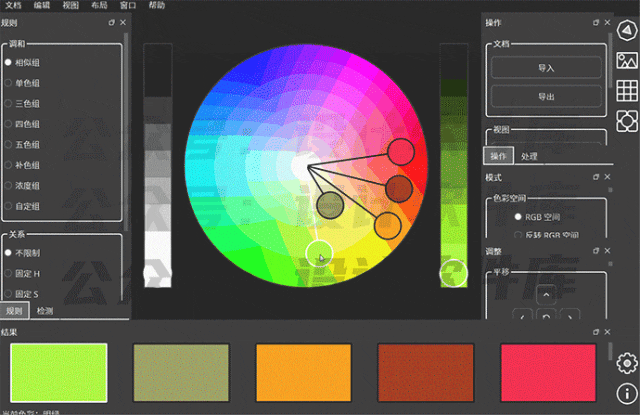Select the orange result swatch
The width and height of the screenshot is (640, 415).
(x=304, y=373)
